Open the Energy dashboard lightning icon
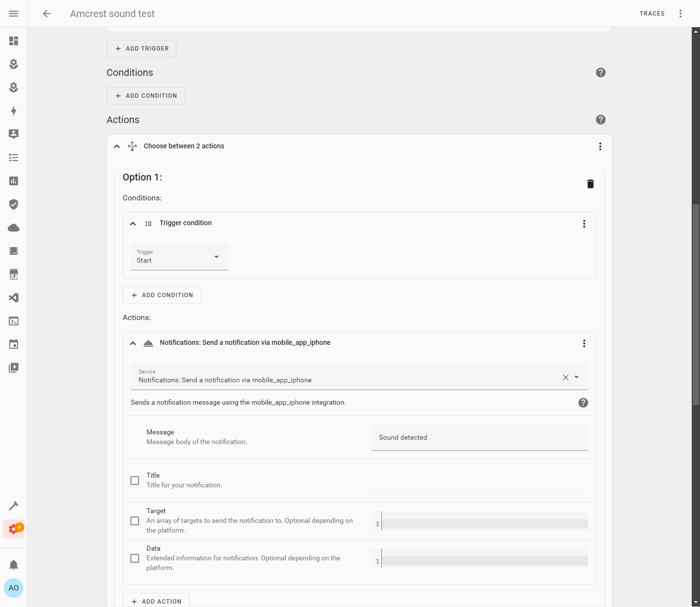 (13, 111)
